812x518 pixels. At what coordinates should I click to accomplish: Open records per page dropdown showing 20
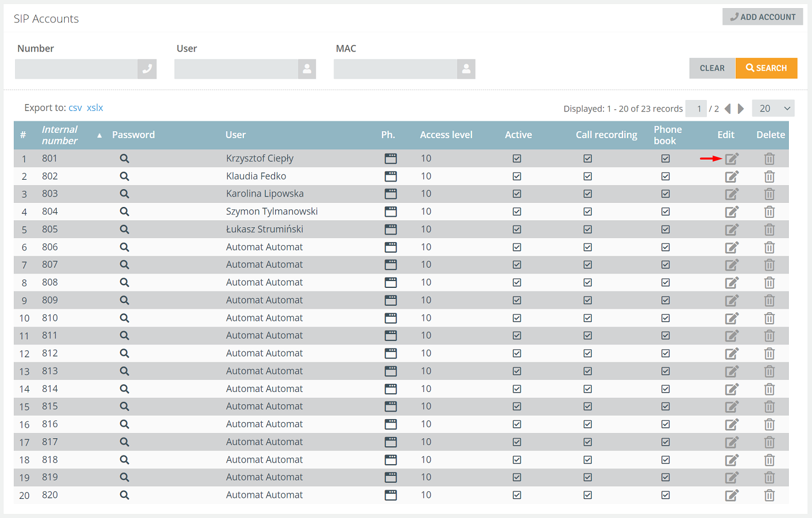pos(773,108)
